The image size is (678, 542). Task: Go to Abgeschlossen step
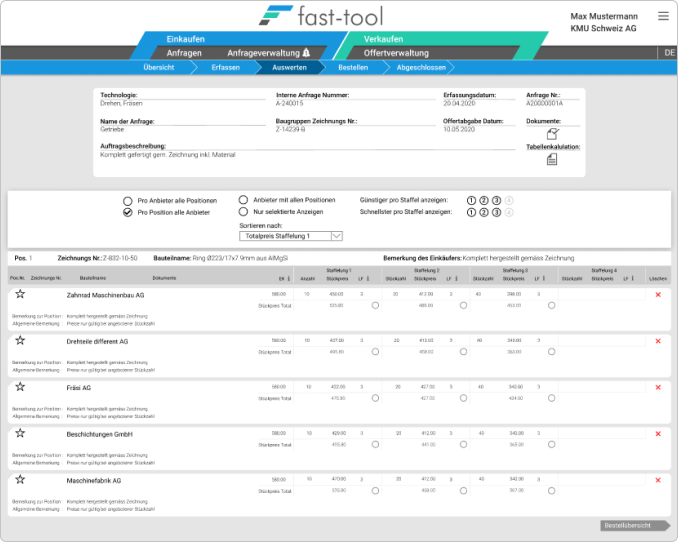421,67
